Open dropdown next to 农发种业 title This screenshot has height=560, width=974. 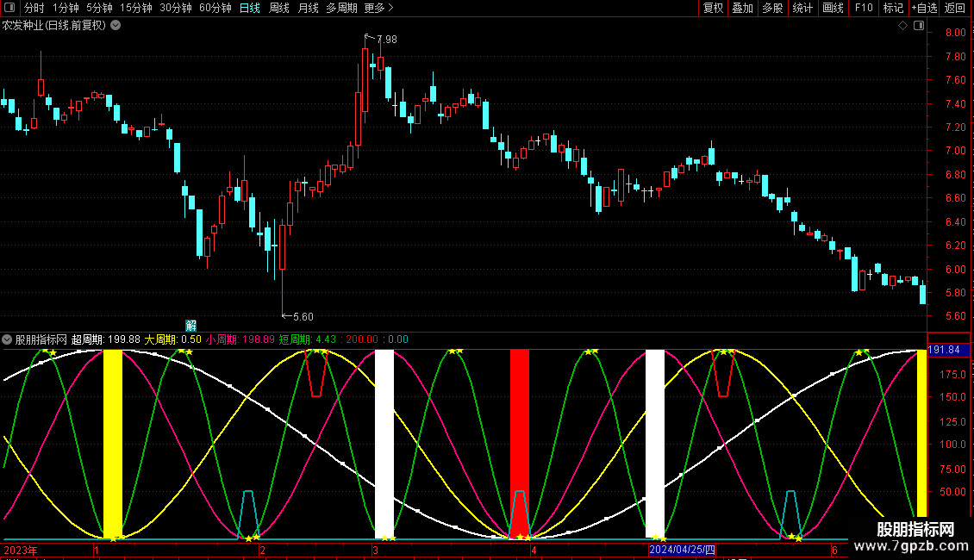point(116,25)
